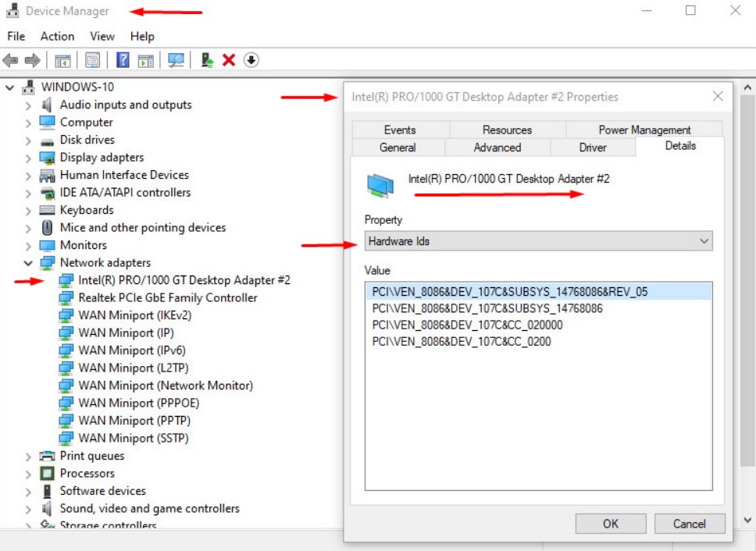This screenshot has width=756, height=551.
Task: Click the Audio inputs and outputs speaker icon
Action: pos(47,105)
